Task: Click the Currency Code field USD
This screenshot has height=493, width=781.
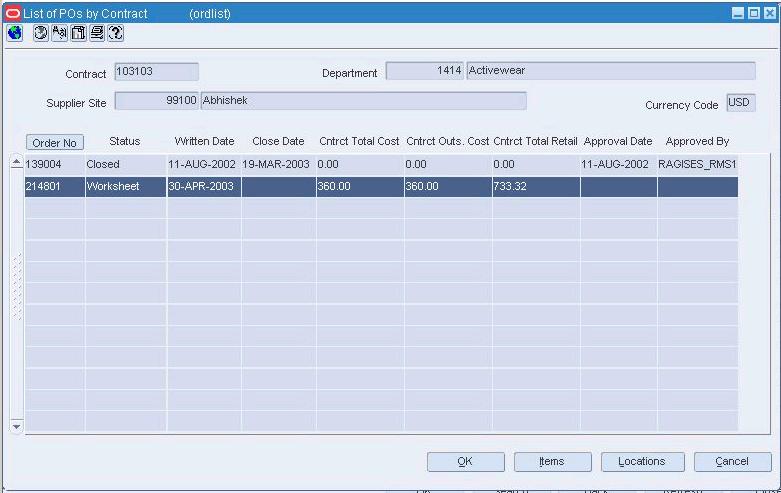Action: click(x=741, y=103)
